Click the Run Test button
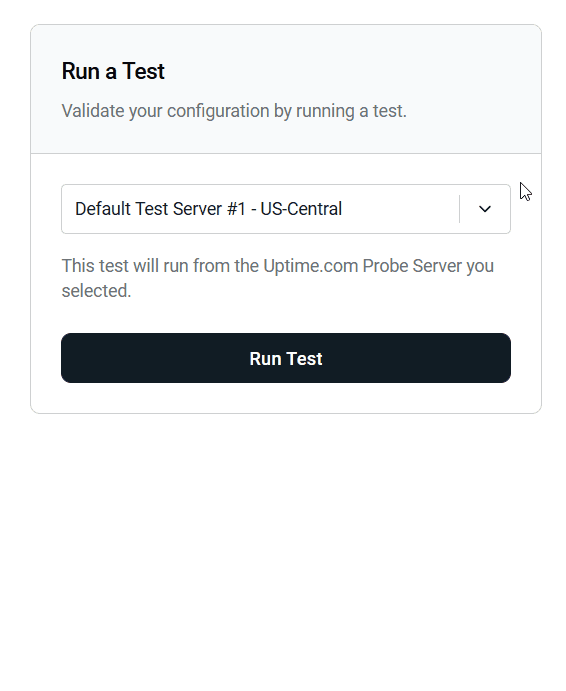This screenshot has height=691, width=566. [286, 358]
